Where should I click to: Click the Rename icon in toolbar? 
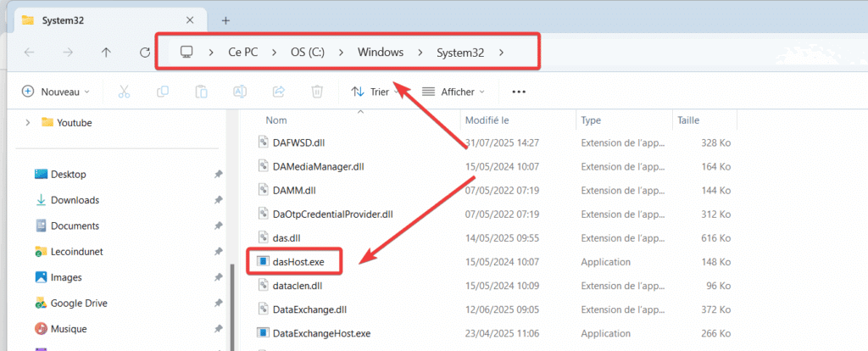tap(240, 92)
